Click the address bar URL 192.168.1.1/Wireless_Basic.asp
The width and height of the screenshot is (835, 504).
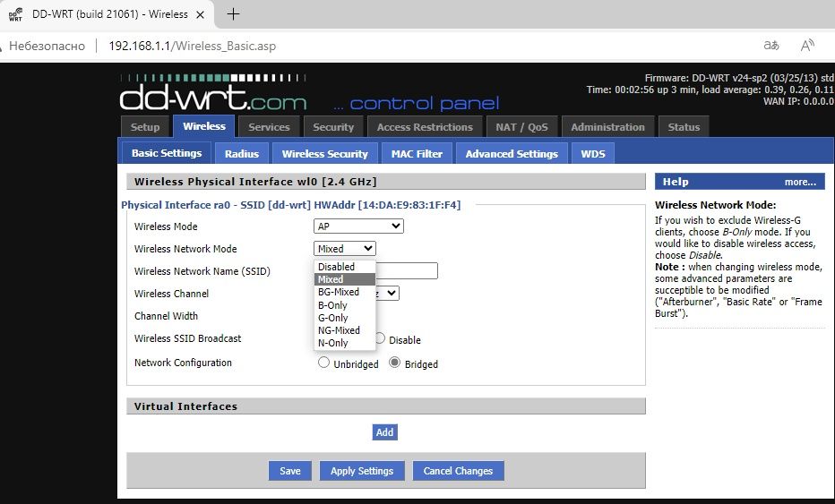tap(193, 46)
